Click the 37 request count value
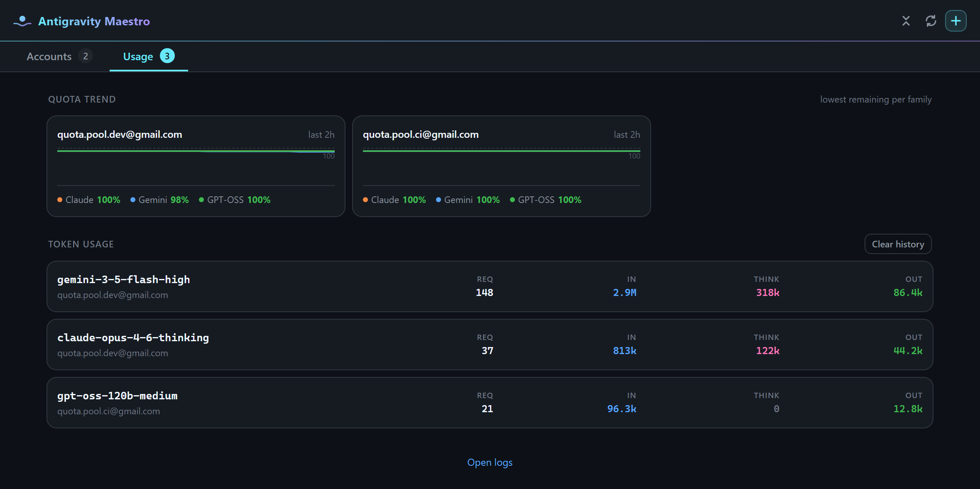Screen dimensions: 980x489 (488, 351)
